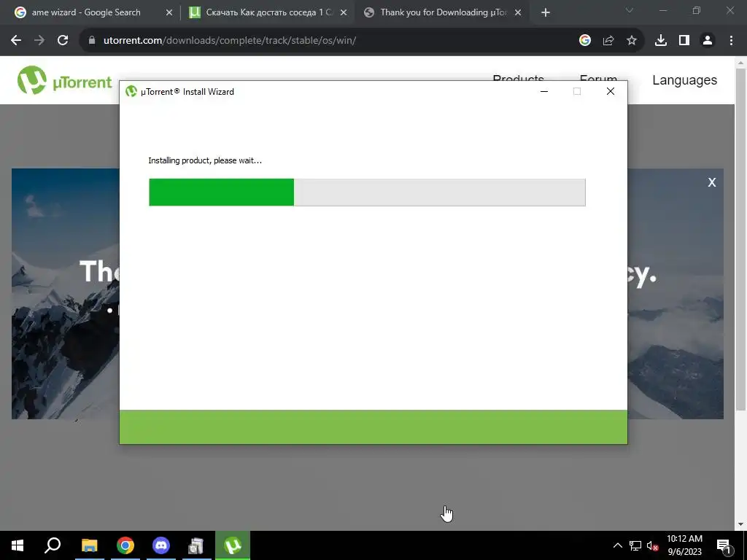Close the 'ame wizard - Google Search' tab

tap(169, 13)
